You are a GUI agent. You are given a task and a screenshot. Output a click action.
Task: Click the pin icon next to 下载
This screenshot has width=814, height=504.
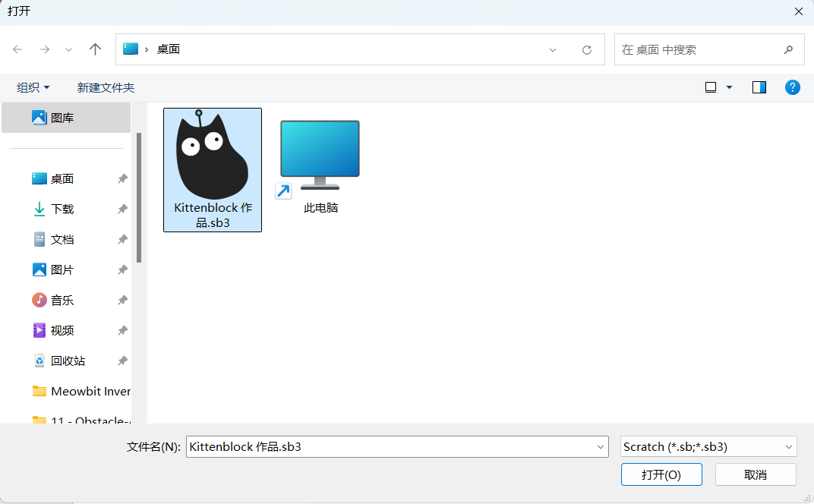pyautogui.click(x=122, y=209)
